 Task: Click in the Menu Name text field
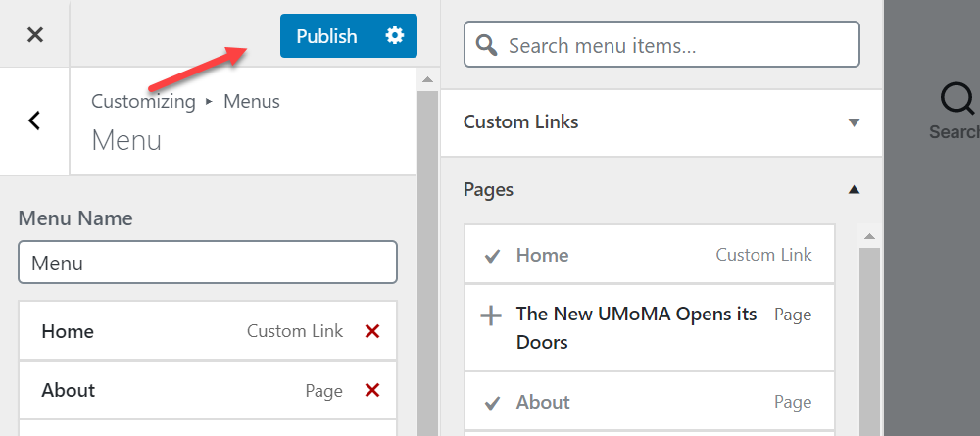(x=208, y=263)
